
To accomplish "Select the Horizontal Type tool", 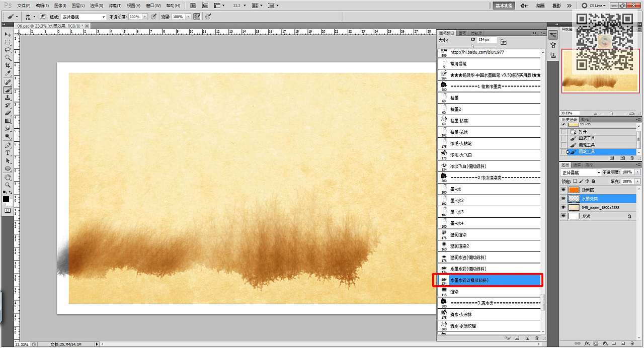I will coord(8,153).
